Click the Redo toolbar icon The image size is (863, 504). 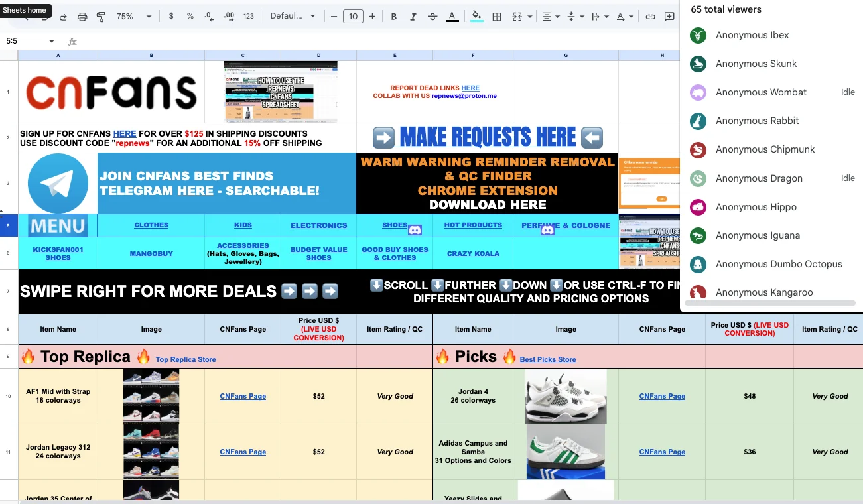point(63,17)
